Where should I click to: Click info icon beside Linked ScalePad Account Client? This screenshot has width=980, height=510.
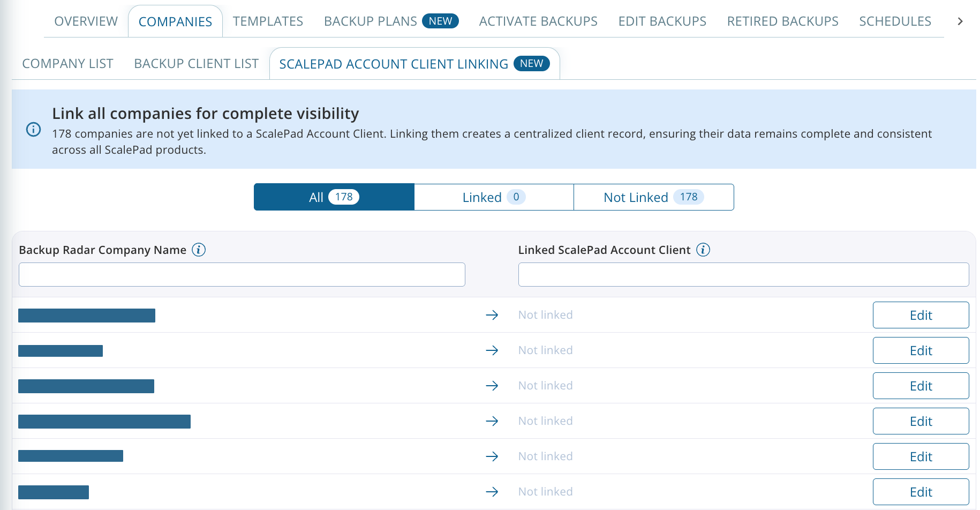coord(703,250)
